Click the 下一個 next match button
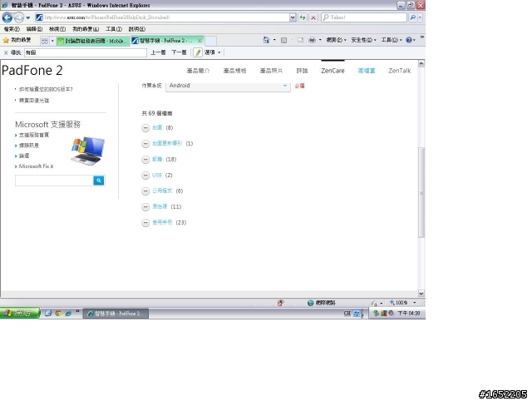 [179, 52]
